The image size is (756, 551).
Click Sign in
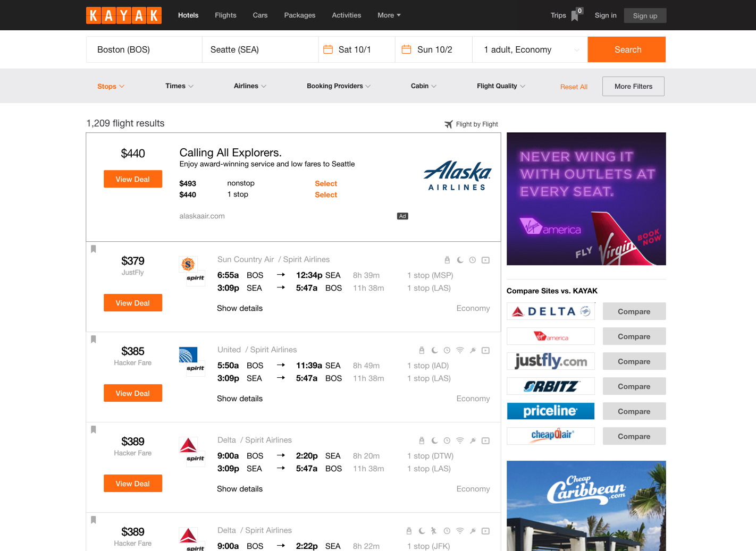pyautogui.click(x=606, y=15)
